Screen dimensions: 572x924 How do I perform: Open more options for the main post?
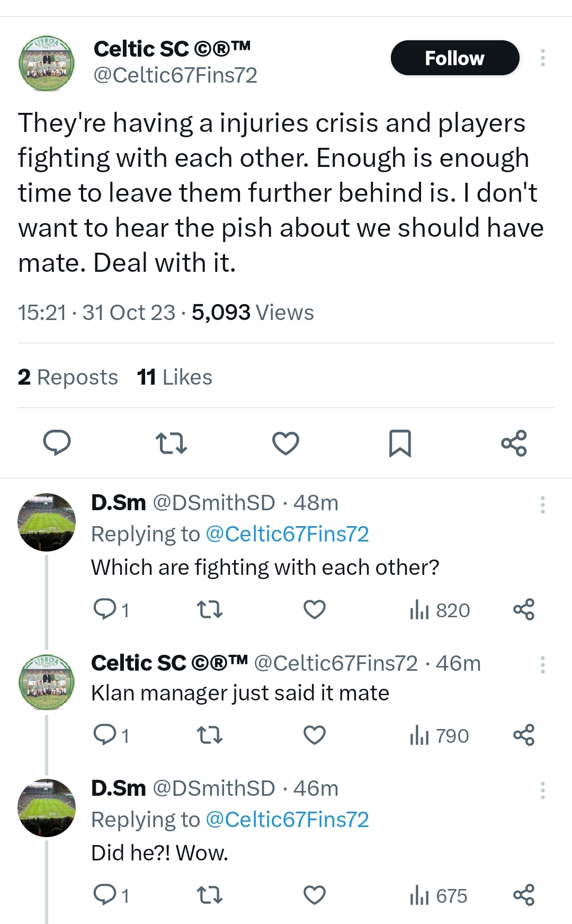(542, 58)
